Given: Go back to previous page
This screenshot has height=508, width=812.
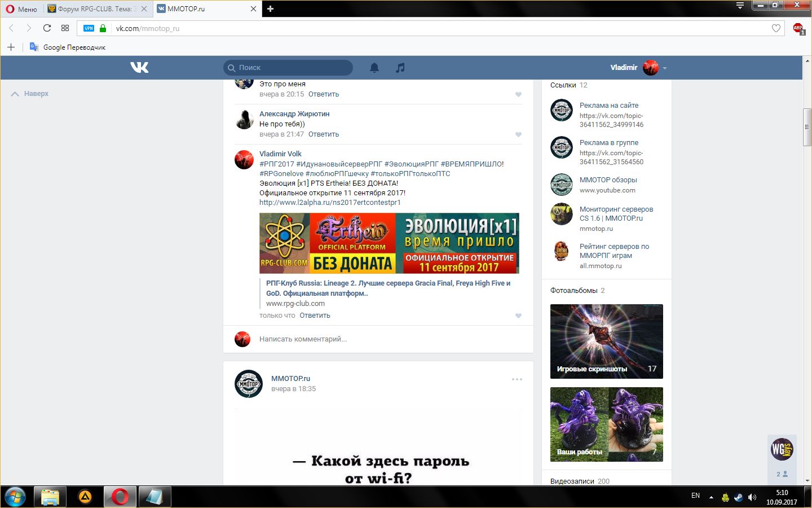Looking at the screenshot, I should click(11, 28).
